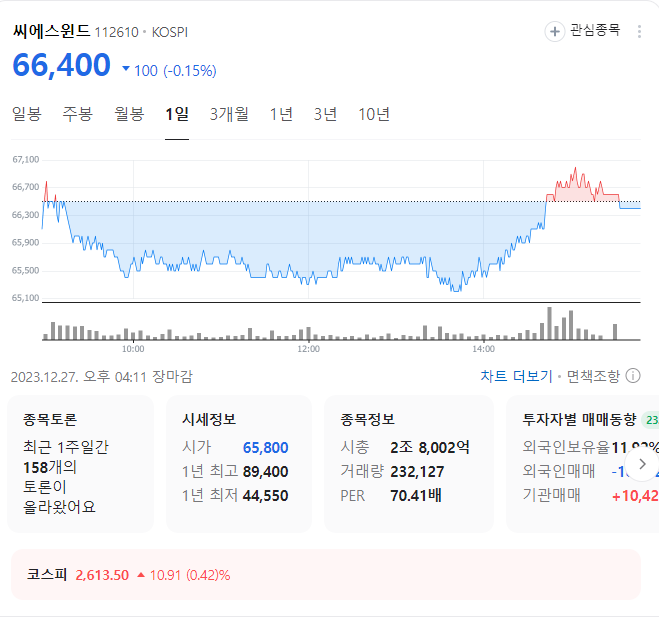Open the 시세정보 card
The width and height of the screenshot is (659, 618).
point(239,464)
